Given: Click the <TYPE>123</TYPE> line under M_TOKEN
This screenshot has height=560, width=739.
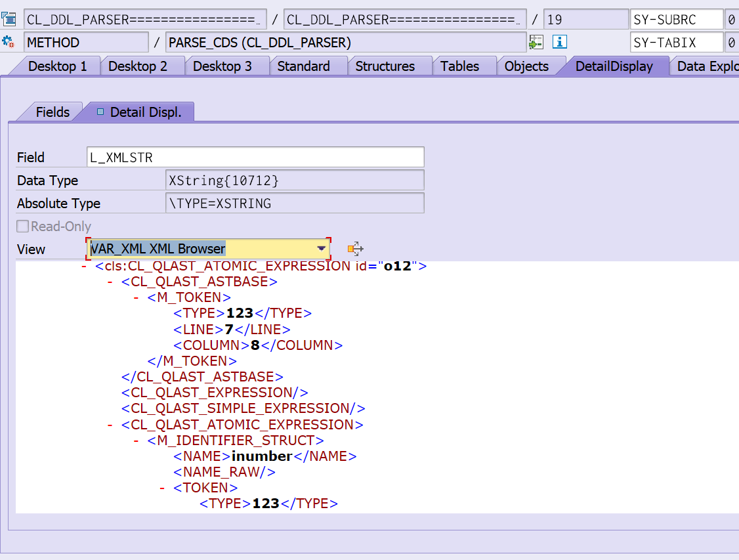Looking at the screenshot, I should pyautogui.click(x=242, y=313).
